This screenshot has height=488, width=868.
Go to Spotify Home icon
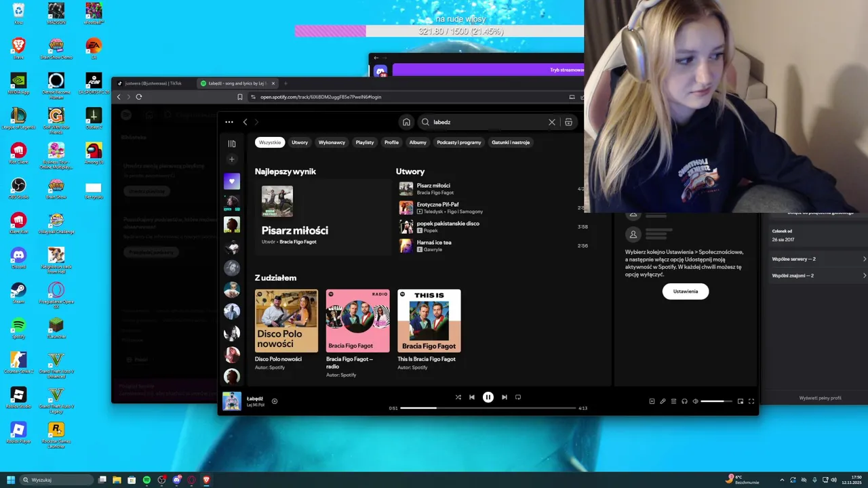point(406,122)
